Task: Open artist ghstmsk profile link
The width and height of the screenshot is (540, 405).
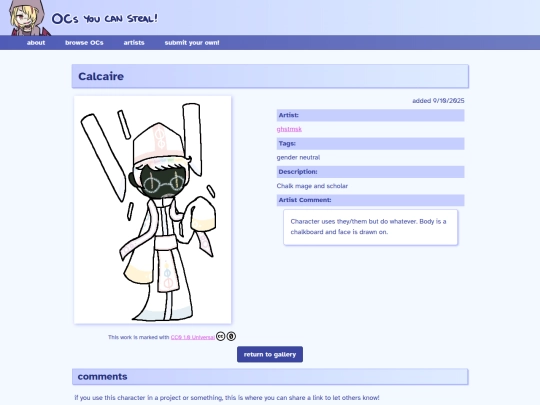Action: click(x=289, y=129)
